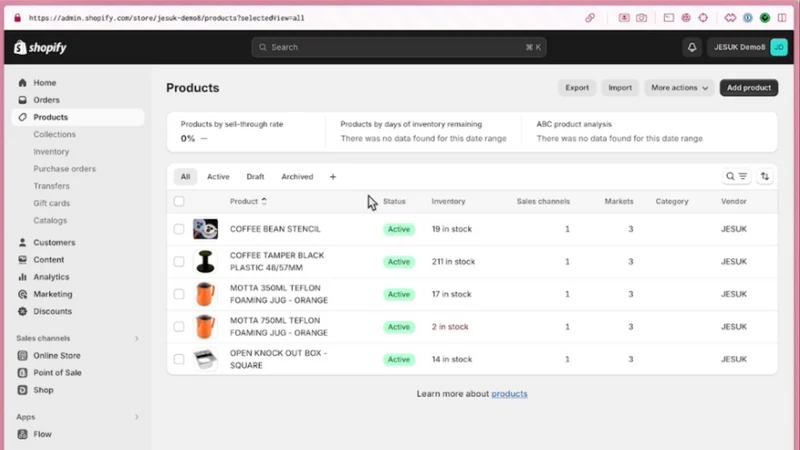
Task: Switch to the All tab
Action: point(185,177)
